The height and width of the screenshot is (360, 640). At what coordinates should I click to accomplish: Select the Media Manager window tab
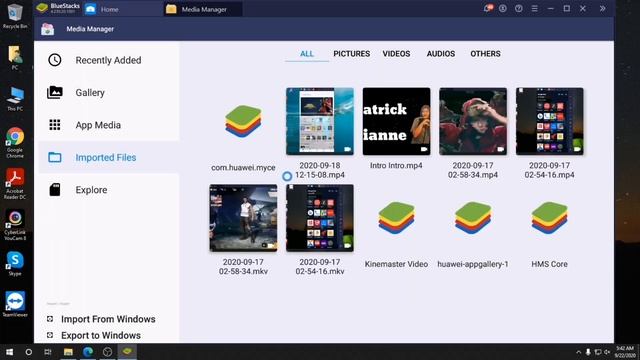(x=203, y=9)
